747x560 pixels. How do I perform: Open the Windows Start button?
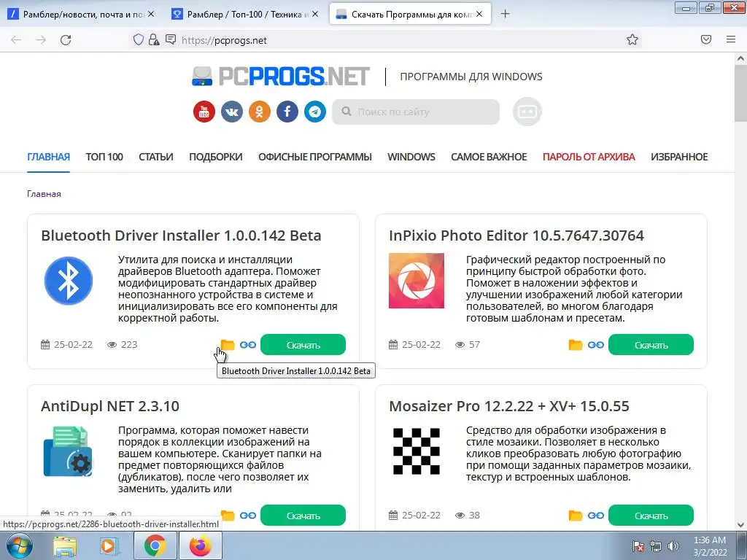coord(19,545)
